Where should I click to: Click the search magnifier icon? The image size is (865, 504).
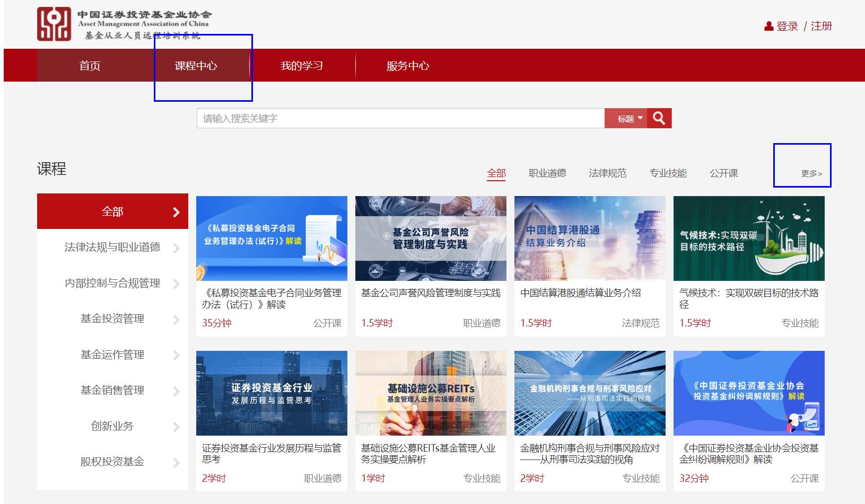point(660,118)
